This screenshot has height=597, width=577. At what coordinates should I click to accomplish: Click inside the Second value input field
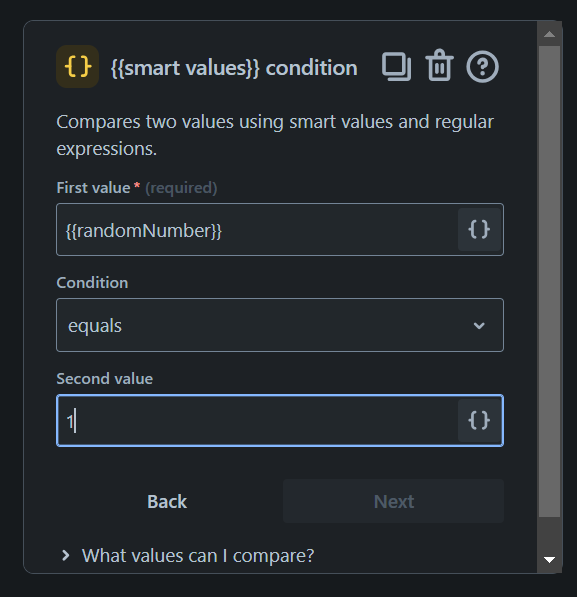point(257,421)
